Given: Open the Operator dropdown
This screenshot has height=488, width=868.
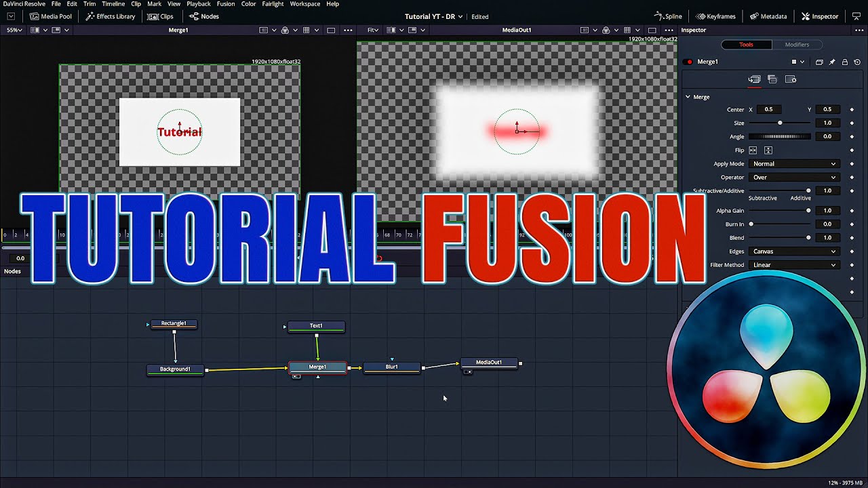Looking at the screenshot, I should (794, 177).
